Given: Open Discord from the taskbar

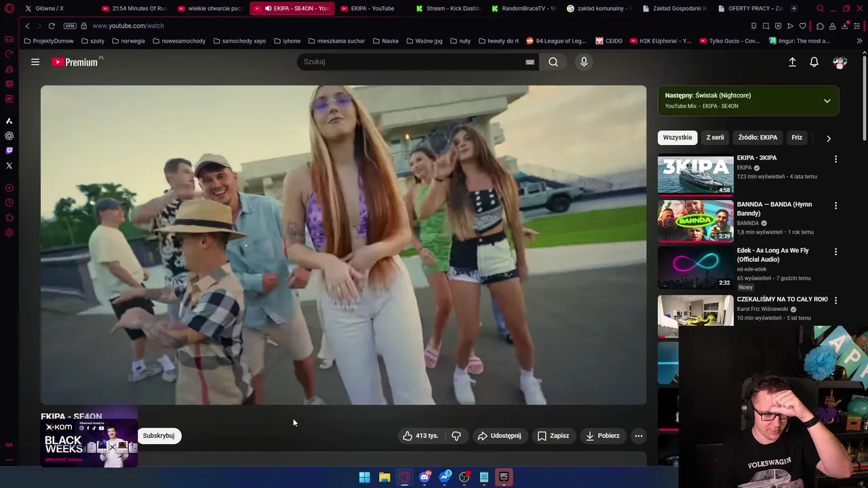Looking at the screenshot, I should [425, 477].
